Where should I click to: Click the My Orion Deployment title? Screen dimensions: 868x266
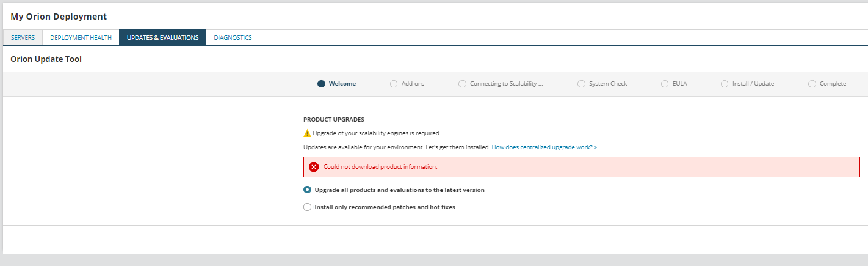(59, 17)
